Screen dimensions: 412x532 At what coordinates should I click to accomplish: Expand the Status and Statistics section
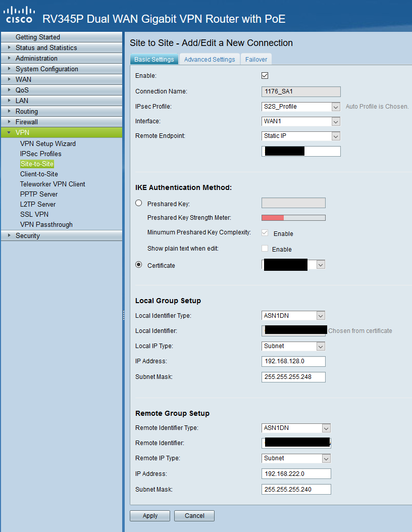[x=45, y=47]
